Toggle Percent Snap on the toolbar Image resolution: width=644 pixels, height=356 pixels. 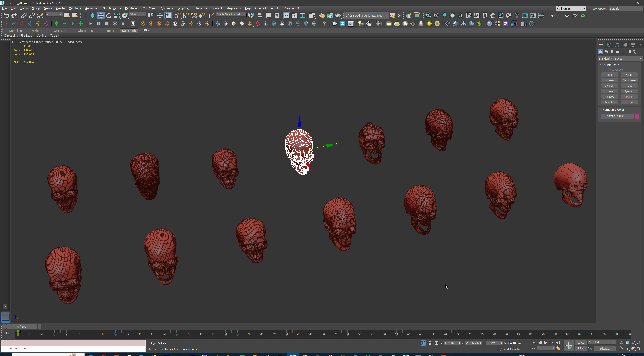[194, 15]
